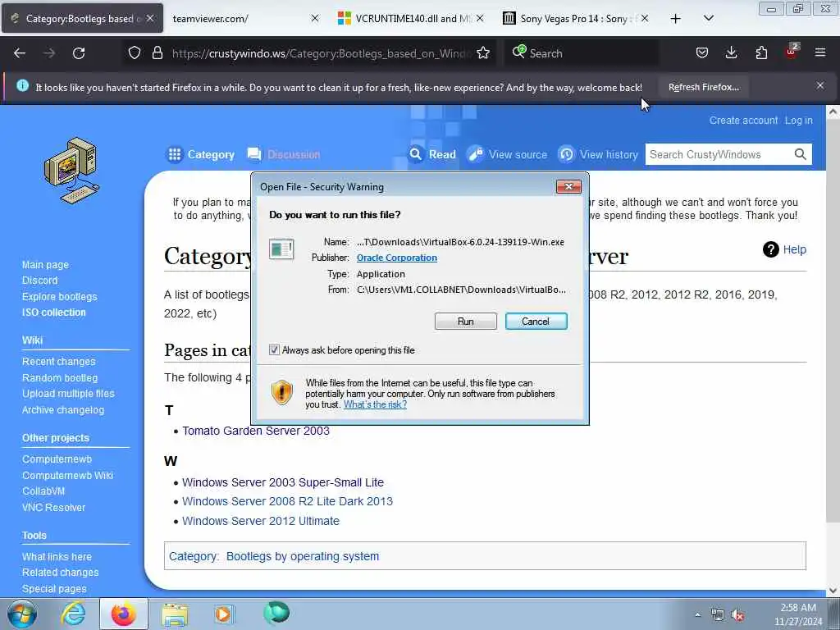Close the Open File Security Warning dialog
The height and width of the screenshot is (630, 840).
point(568,186)
